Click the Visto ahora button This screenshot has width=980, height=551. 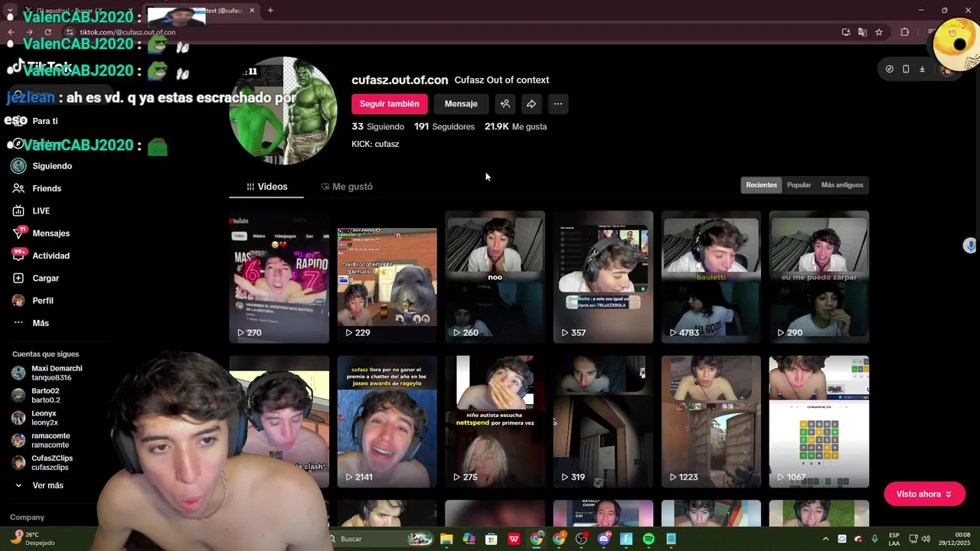click(924, 494)
